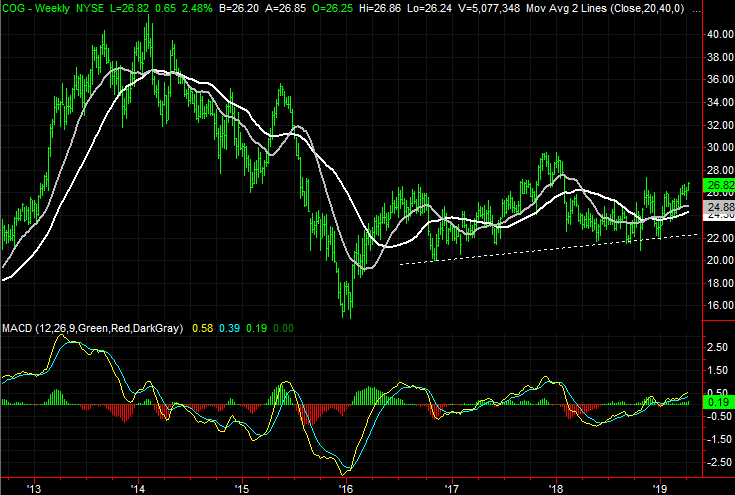This screenshot has width=735, height=495.
Task: Select the -2.50 MACD axis label
Action: pos(716,461)
